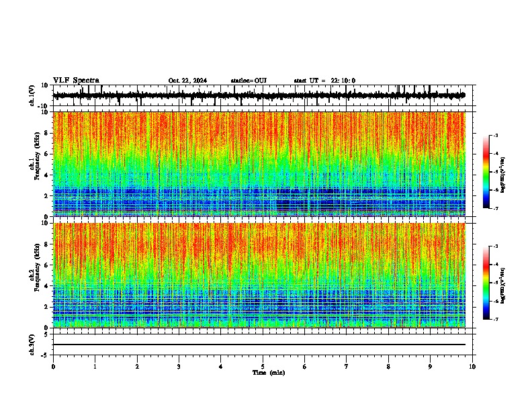Click time axis tick label "6"

[305, 367]
